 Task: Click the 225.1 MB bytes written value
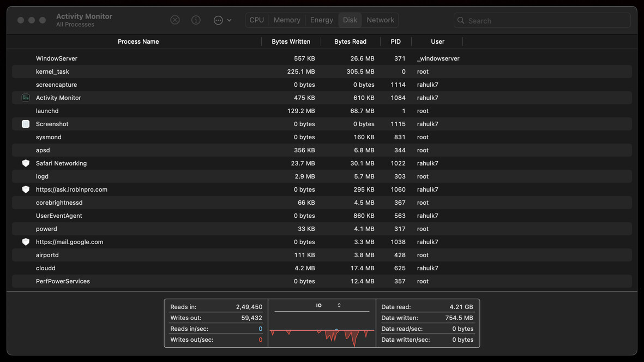301,72
